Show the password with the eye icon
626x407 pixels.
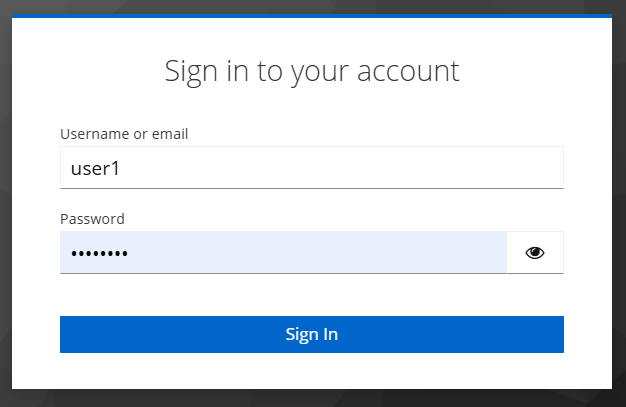point(535,253)
